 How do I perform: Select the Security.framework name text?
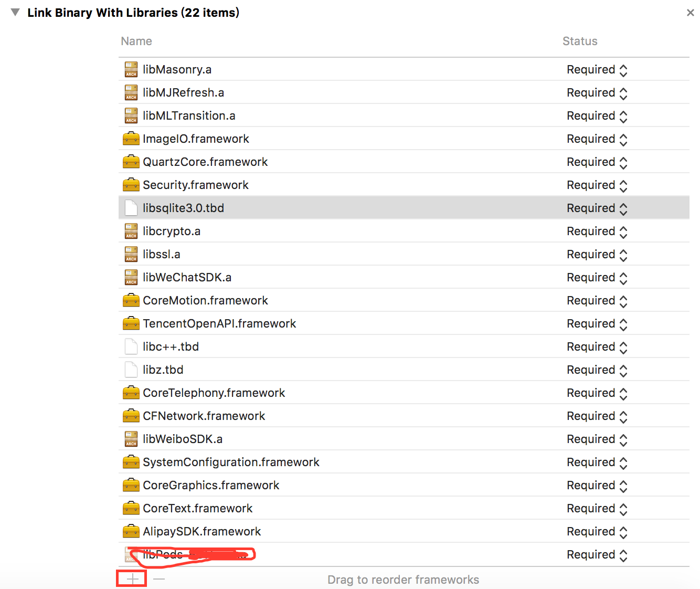click(x=196, y=185)
